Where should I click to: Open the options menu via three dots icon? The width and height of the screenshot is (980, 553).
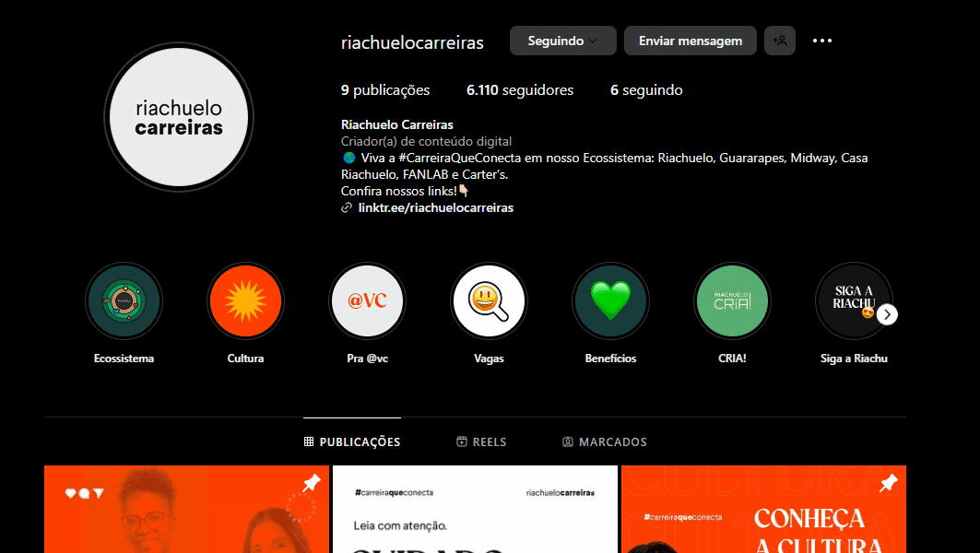821,41
